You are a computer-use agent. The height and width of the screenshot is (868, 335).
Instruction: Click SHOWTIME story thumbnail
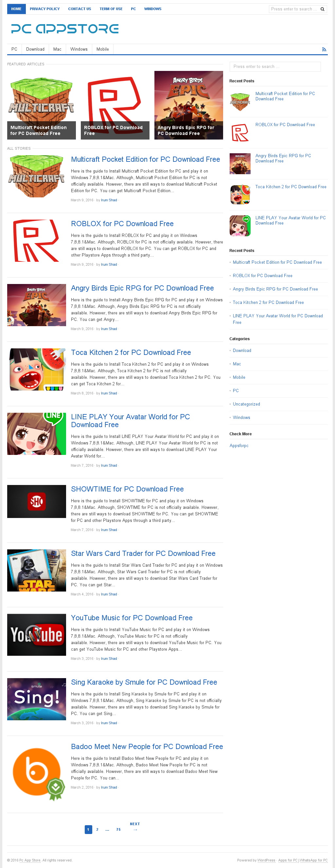point(36,501)
